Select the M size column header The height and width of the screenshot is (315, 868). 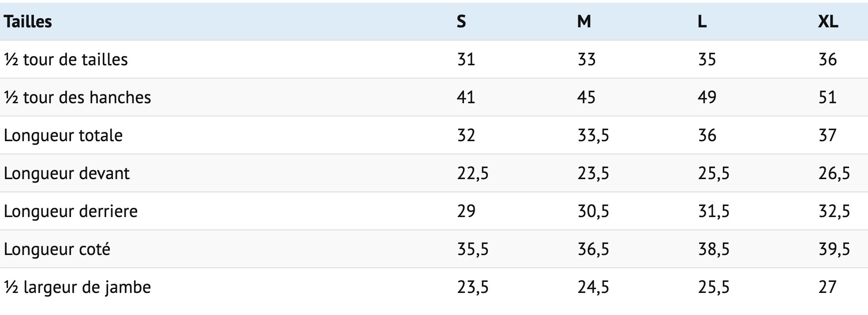tap(584, 22)
